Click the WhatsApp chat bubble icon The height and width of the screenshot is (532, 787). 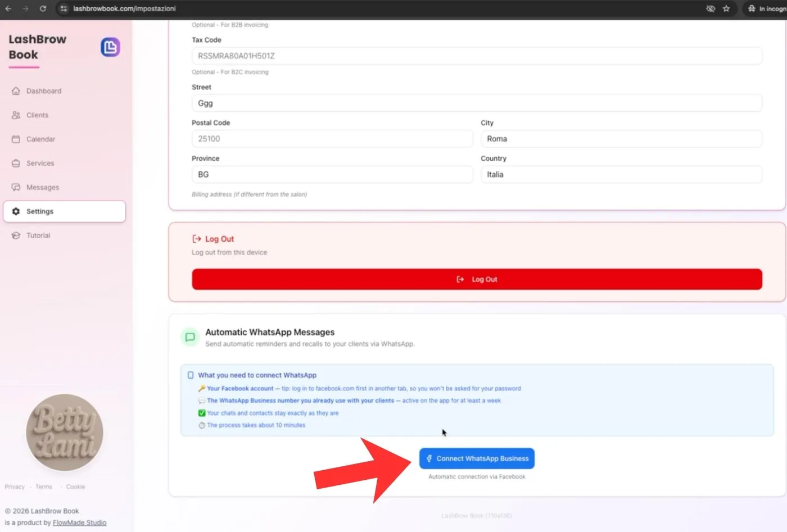pyautogui.click(x=190, y=337)
